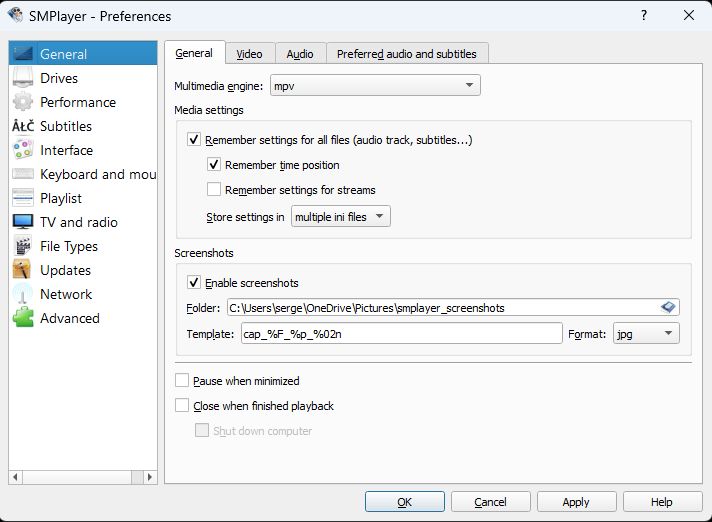
Task: Select the Drives disc drive icon
Action: click(23, 78)
